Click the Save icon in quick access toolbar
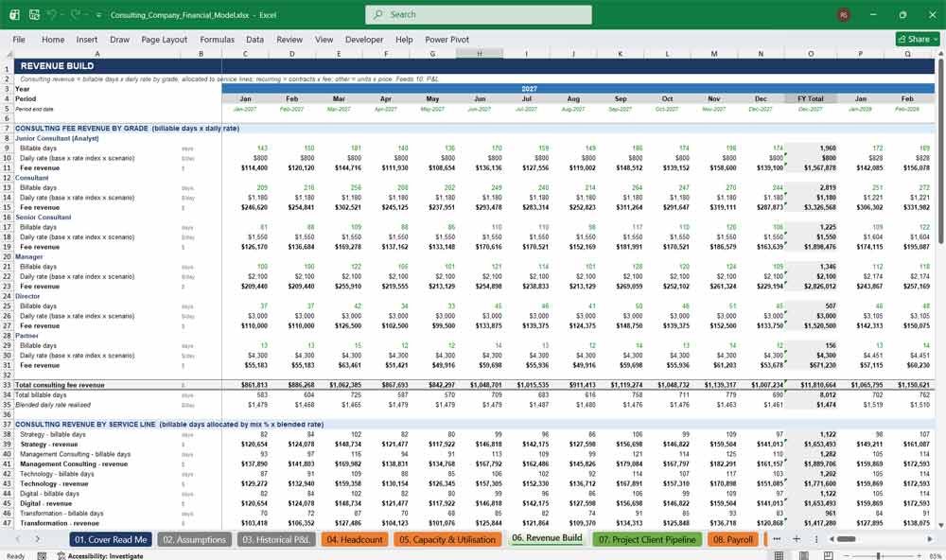Viewport: 946px width, 560px height. (x=34, y=14)
